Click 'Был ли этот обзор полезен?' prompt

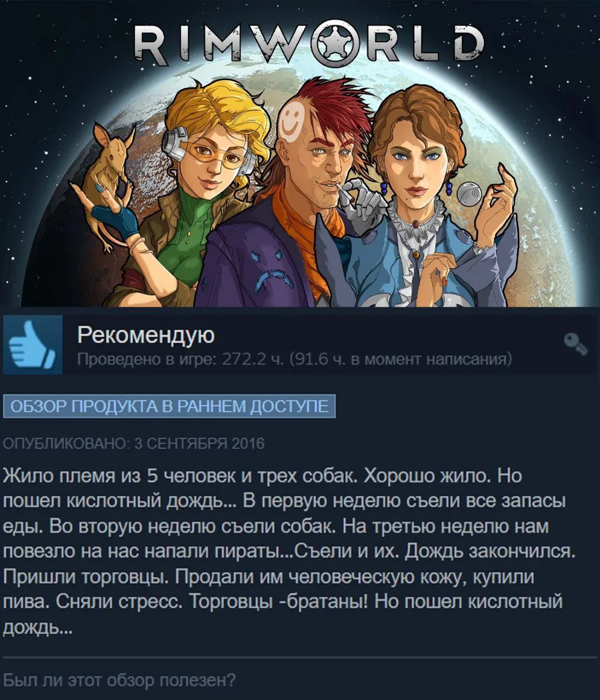pyautogui.click(x=119, y=680)
